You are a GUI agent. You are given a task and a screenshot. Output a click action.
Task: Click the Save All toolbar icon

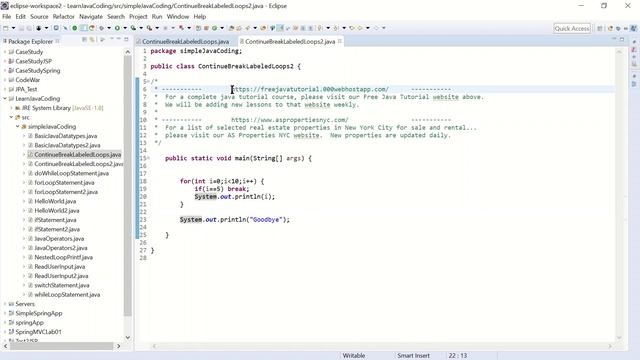pyautogui.click(x=29, y=28)
